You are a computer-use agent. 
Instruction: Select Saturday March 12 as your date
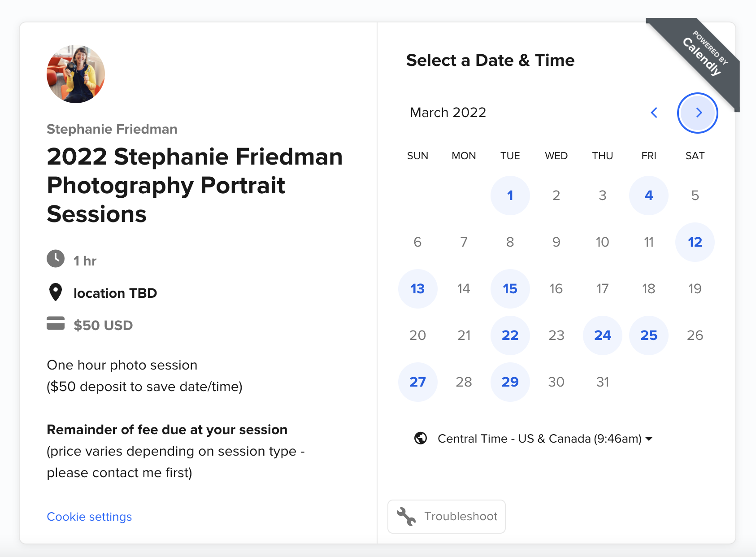click(x=695, y=242)
